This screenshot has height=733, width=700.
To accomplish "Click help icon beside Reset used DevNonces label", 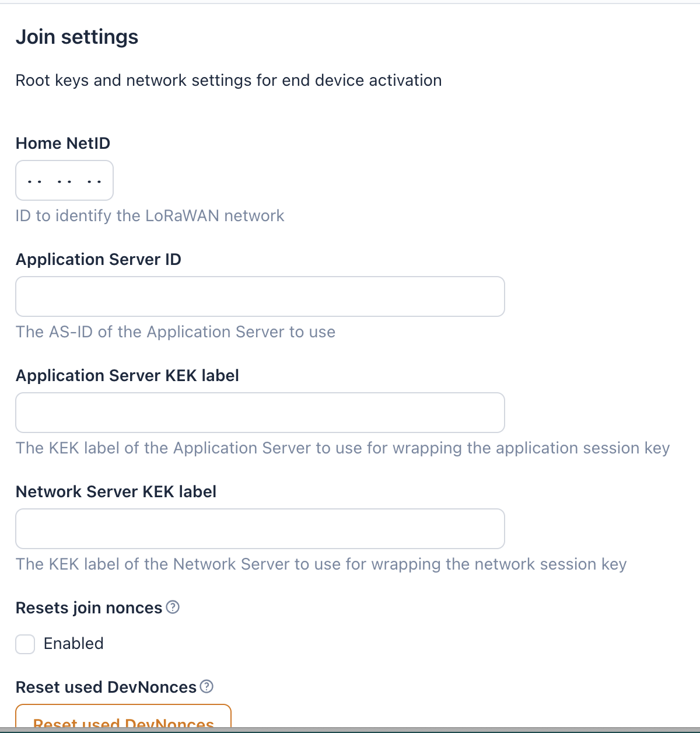I will click(206, 687).
